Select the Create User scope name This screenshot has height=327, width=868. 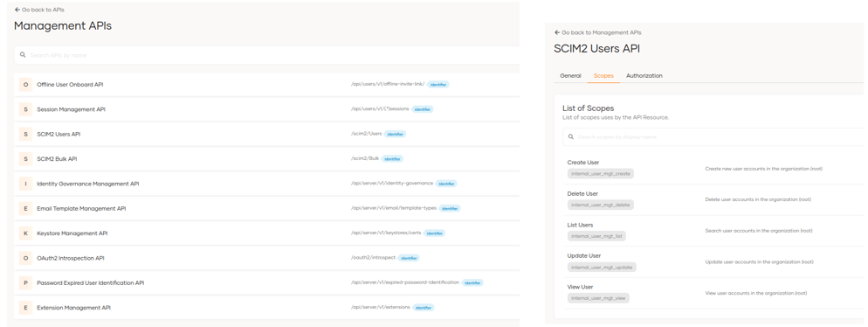tap(583, 163)
